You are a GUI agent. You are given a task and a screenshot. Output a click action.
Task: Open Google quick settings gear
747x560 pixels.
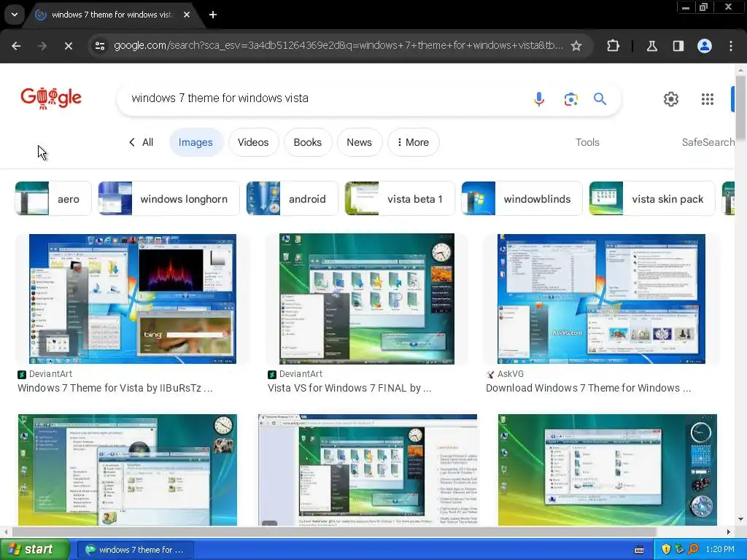click(x=671, y=99)
